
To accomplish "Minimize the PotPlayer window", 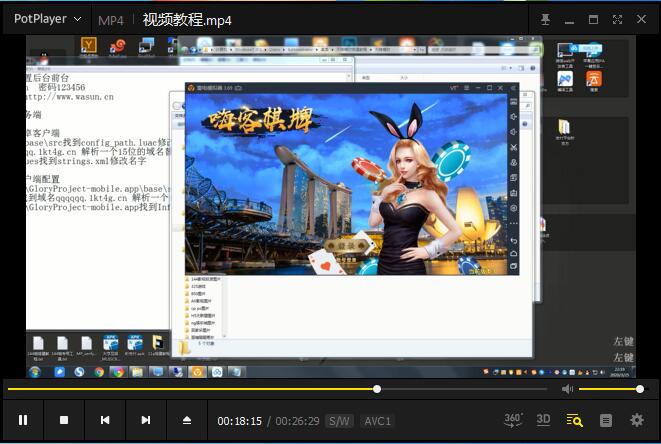I will tap(569, 22).
